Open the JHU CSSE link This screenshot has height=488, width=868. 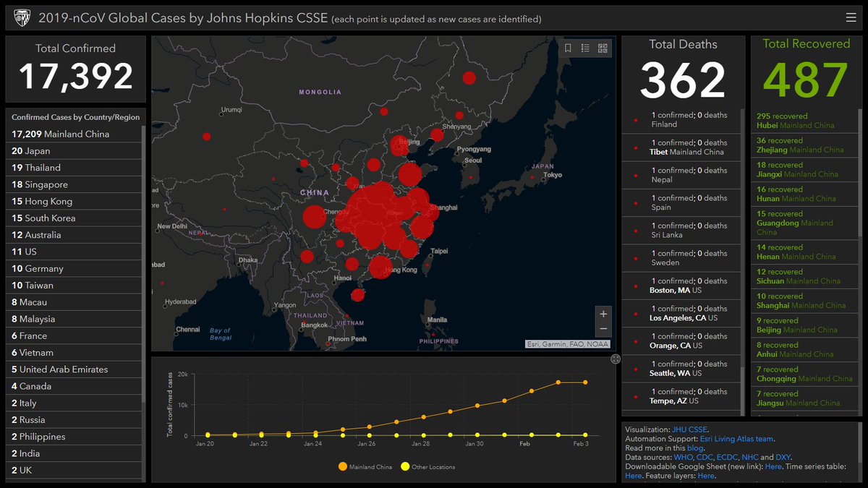pyautogui.click(x=690, y=429)
